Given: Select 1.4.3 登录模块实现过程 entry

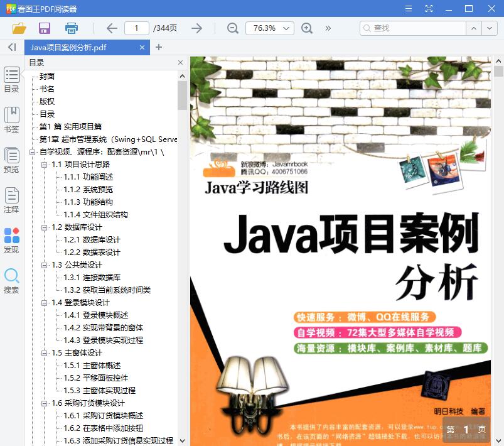Looking at the screenshot, I should pos(103,340).
